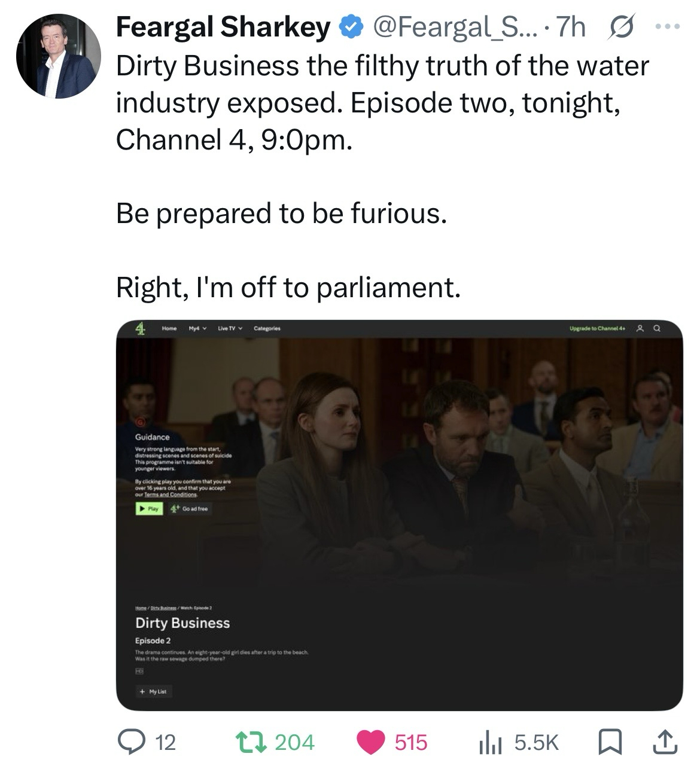This screenshot has width=700, height=781.
Task: Select Categories in Channel 4 nav
Action: coord(267,328)
